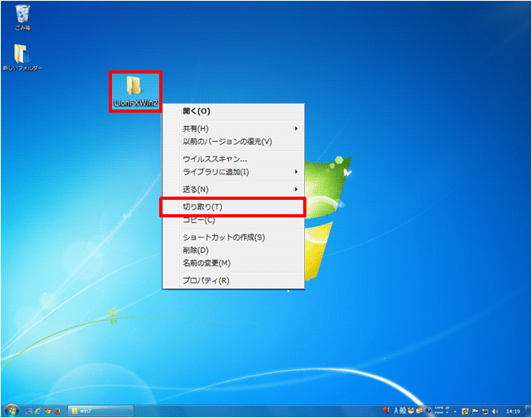Click the red IME language bar icon

click(x=386, y=411)
